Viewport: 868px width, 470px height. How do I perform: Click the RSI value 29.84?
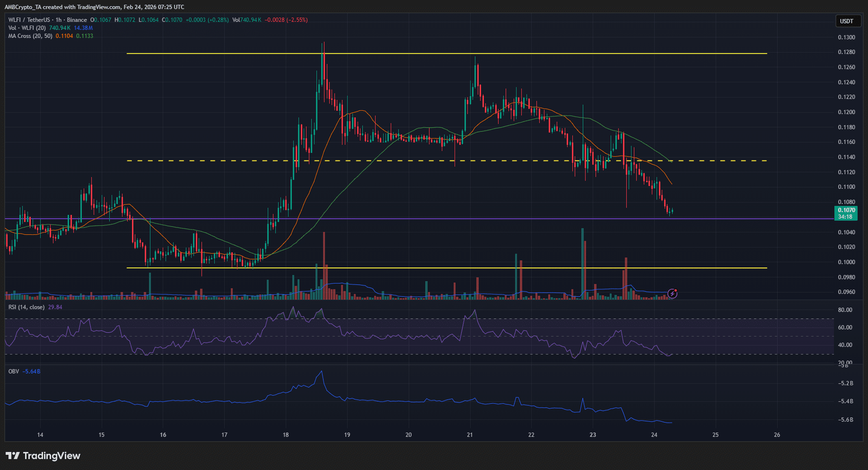coord(55,307)
